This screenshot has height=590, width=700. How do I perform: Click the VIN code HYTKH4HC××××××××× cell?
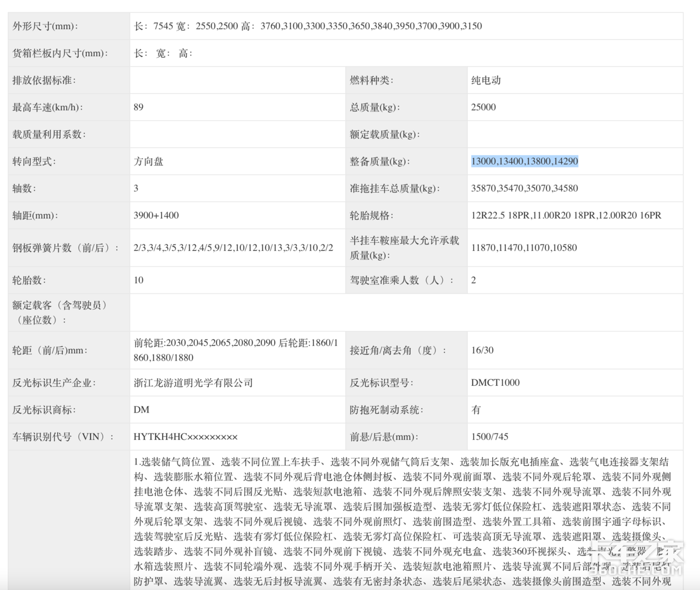183,437
